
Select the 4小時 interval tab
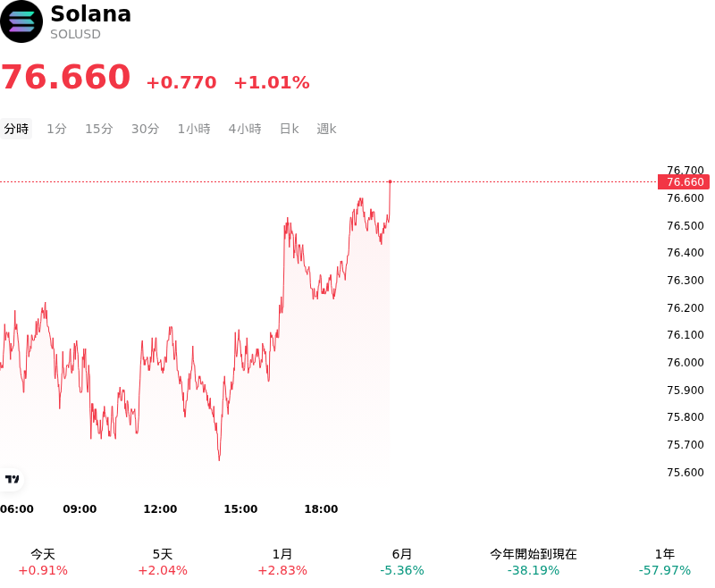[x=245, y=129]
